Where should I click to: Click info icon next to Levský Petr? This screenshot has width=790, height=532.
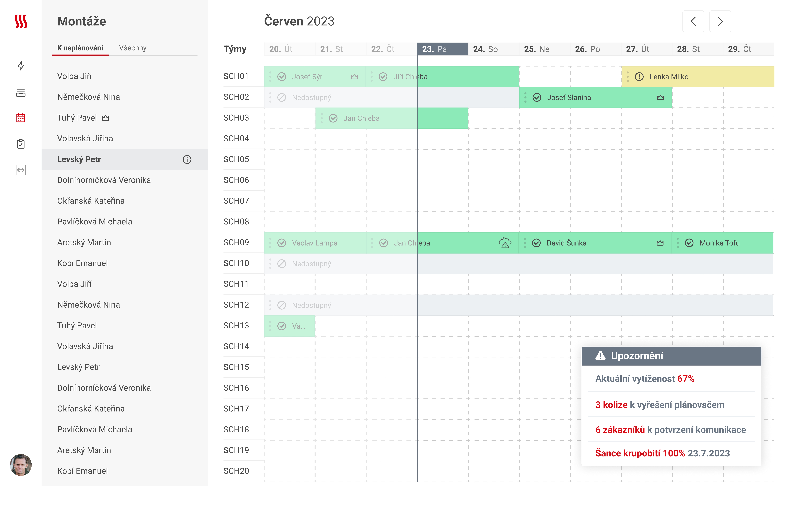187,159
